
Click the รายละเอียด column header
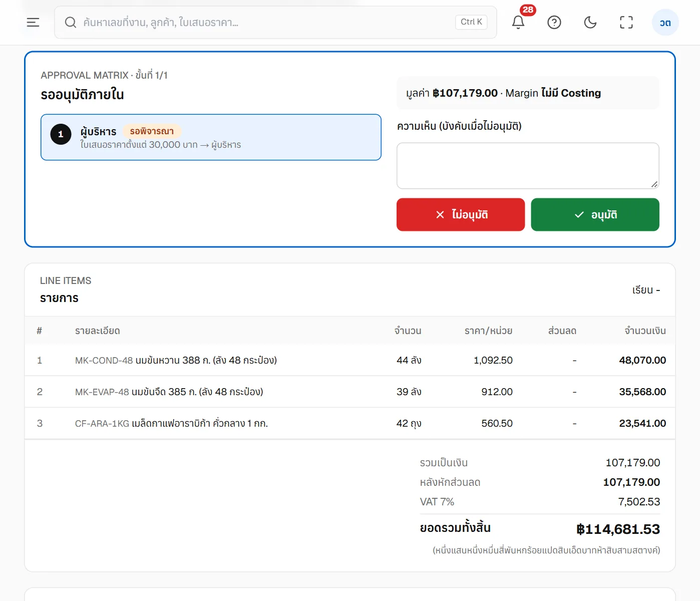[98, 331]
